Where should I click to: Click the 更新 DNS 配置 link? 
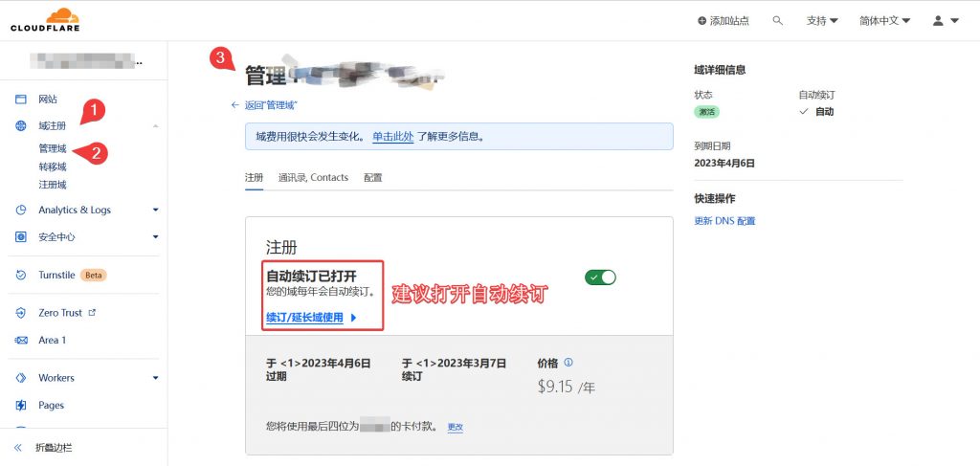tap(724, 221)
